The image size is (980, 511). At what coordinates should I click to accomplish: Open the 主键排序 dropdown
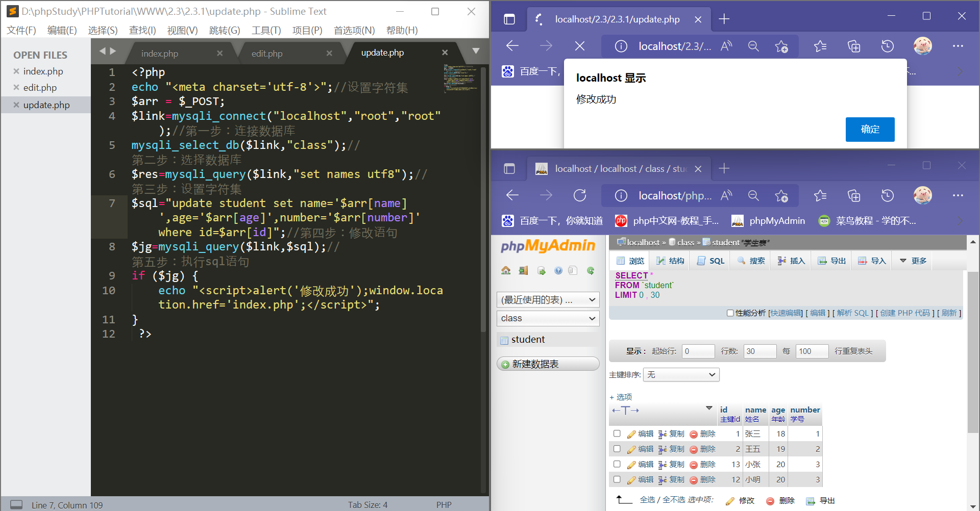[x=681, y=375]
